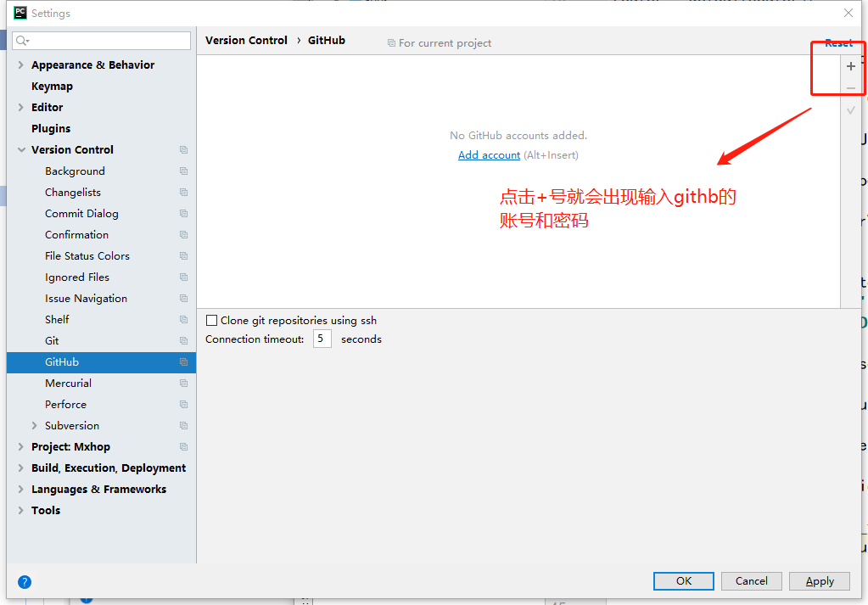Click the Connection timeout value field

pos(322,339)
